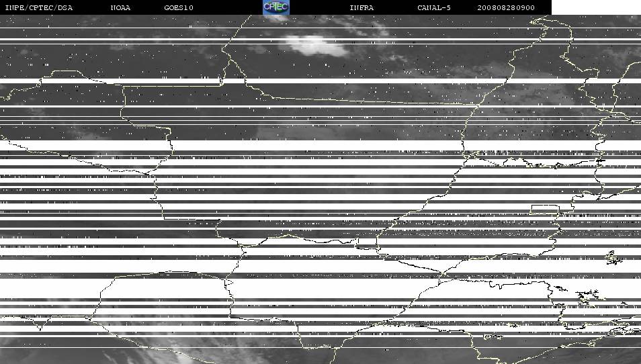Screen dimensions: 641x364
Task: Click the small rectangular district outline on the right
Action: pos(544,208)
